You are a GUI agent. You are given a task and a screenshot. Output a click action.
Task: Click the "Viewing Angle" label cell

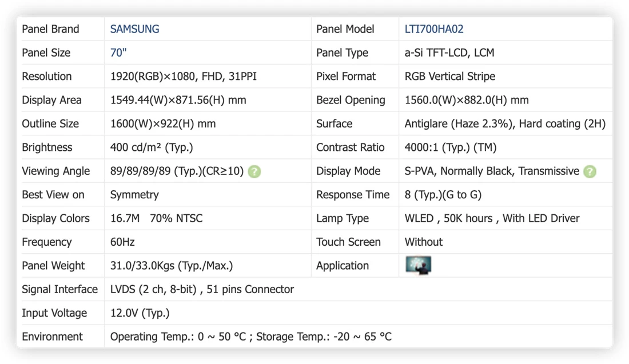click(x=61, y=171)
